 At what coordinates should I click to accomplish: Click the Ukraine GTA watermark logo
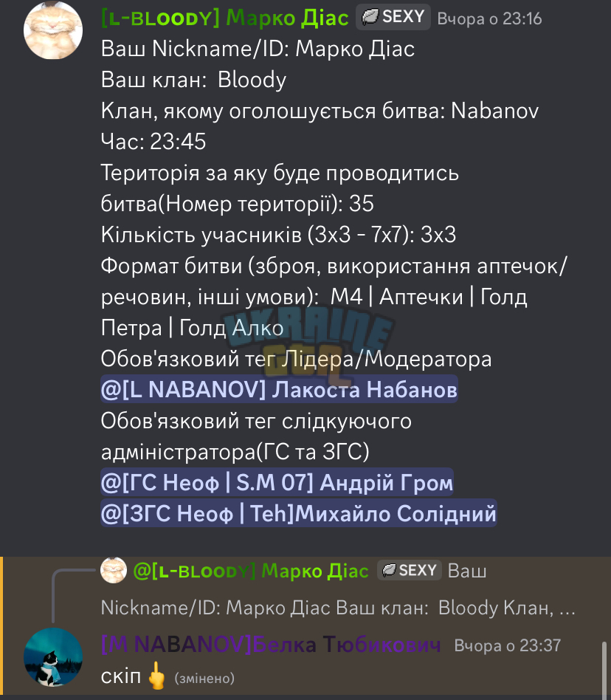click(308, 340)
